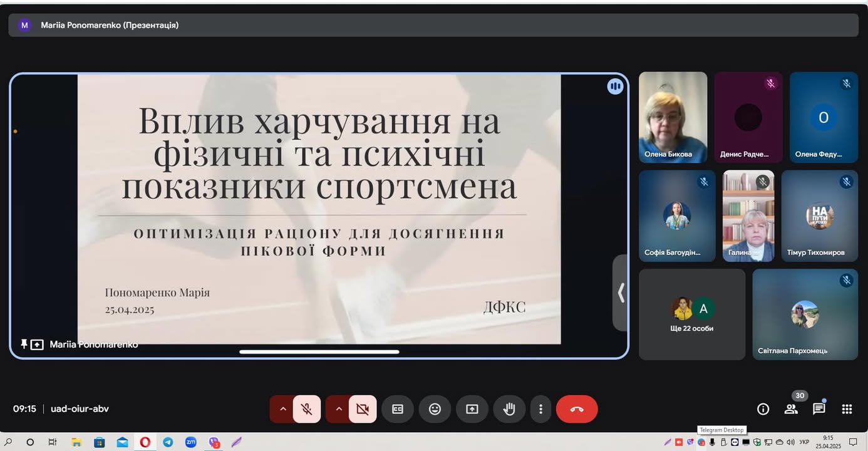Unmute the microphone in the call bar

(x=306, y=409)
